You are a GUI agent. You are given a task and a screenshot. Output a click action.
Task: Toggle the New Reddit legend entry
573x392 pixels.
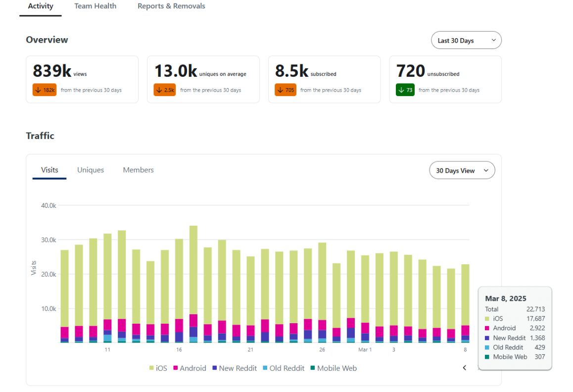pos(235,368)
